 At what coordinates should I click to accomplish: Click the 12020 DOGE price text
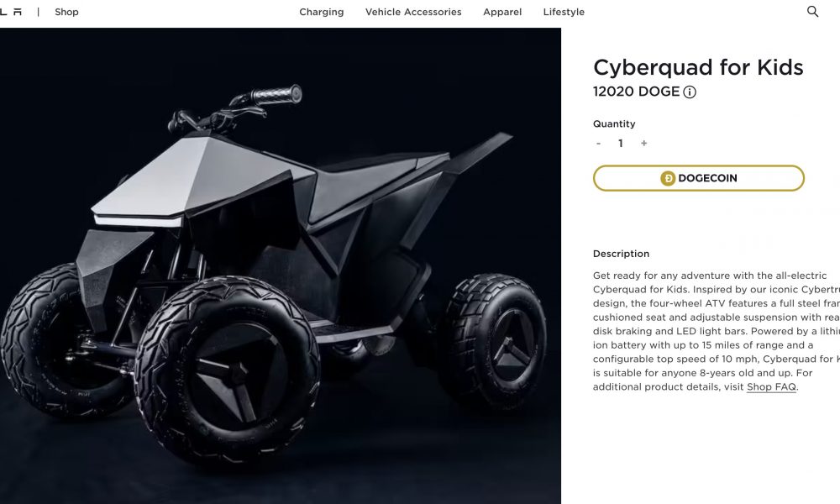[x=637, y=92]
